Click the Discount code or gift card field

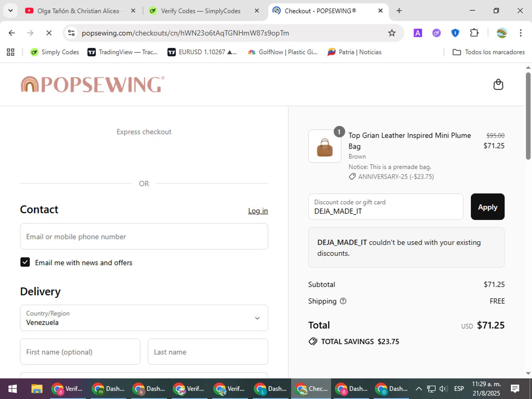pos(386,207)
